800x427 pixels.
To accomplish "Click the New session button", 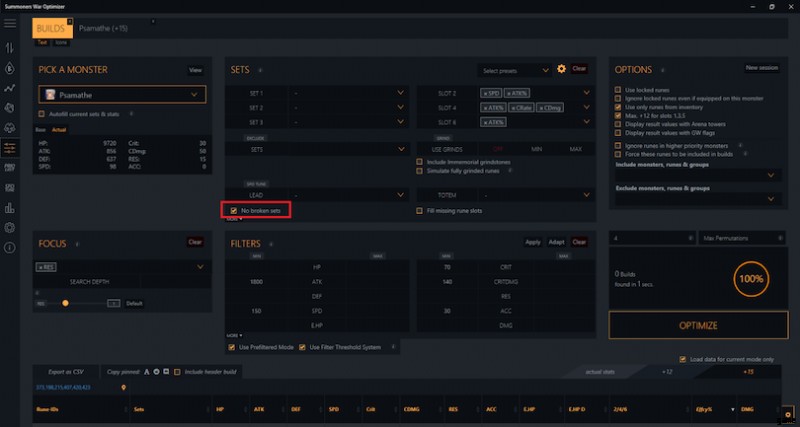I will [x=761, y=68].
